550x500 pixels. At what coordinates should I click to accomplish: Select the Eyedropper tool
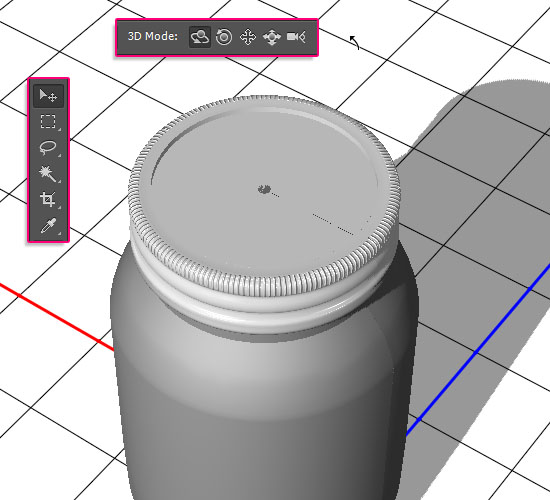click(48, 225)
